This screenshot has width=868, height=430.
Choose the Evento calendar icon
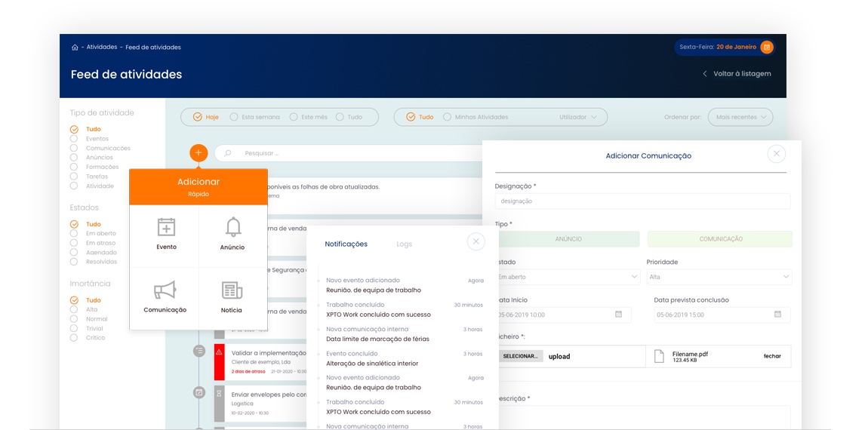pyautogui.click(x=166, y=227)
